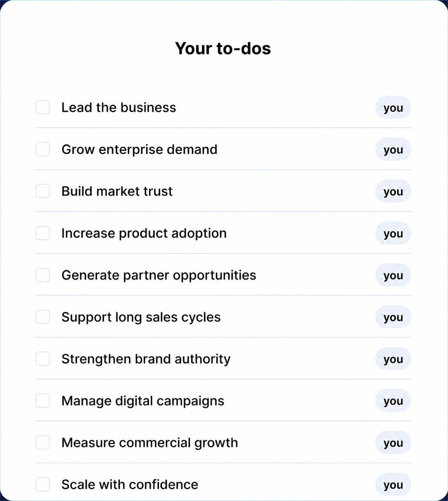
Task: Check the Lead the business checkbox
Action: point(43,107)
